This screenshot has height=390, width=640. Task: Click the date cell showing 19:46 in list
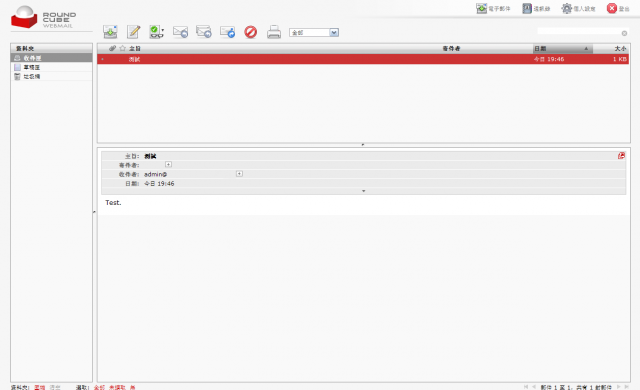(x=549, y=59)
